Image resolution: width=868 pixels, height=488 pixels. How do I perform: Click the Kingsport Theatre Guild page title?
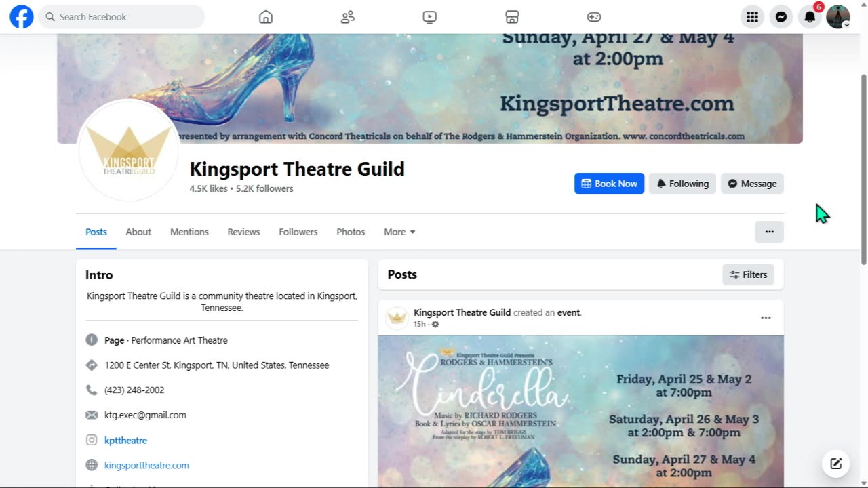(297, 169)
